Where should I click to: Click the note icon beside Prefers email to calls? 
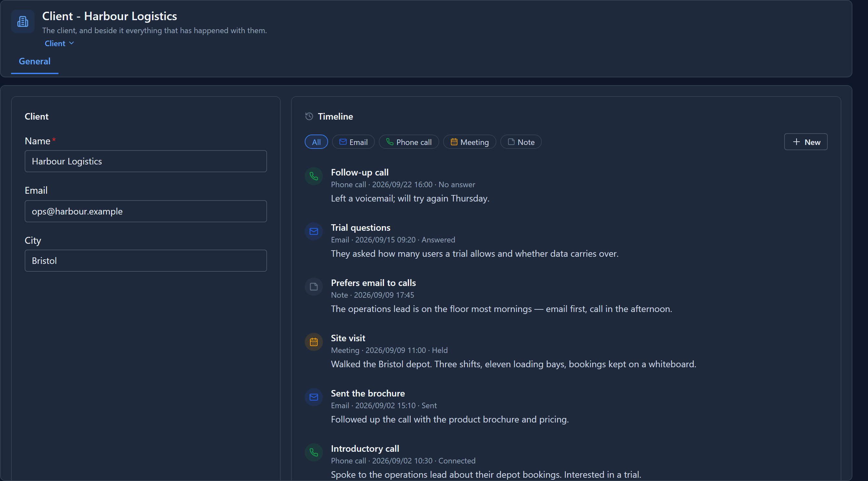pyautogui.click(x=314, y=287)
